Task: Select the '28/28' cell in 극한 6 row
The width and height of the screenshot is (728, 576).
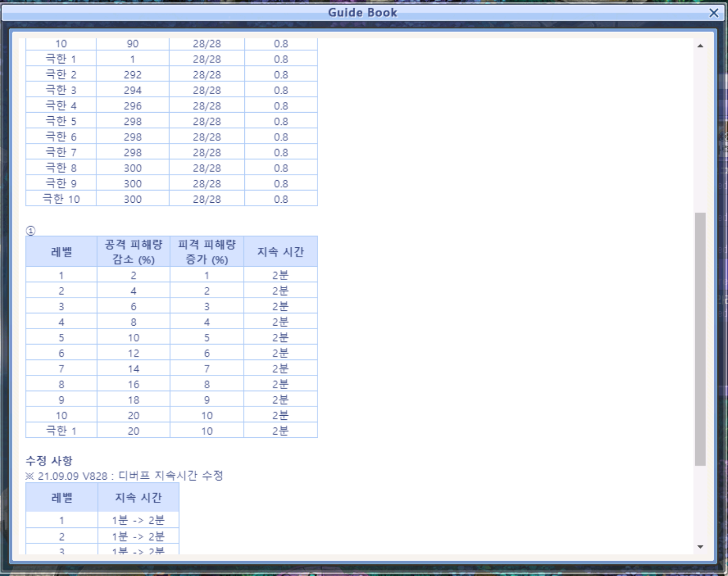Action: coord(207,137)
